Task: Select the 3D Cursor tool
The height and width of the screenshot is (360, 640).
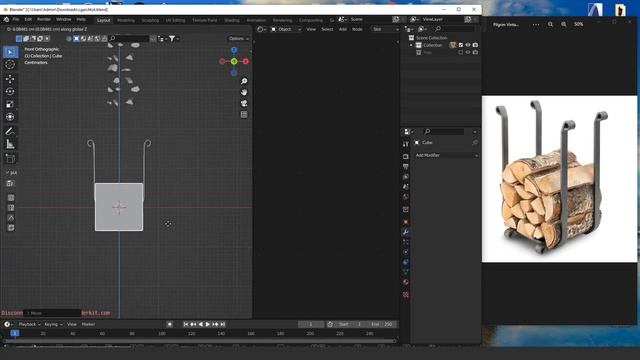Action: click(10, 64)
